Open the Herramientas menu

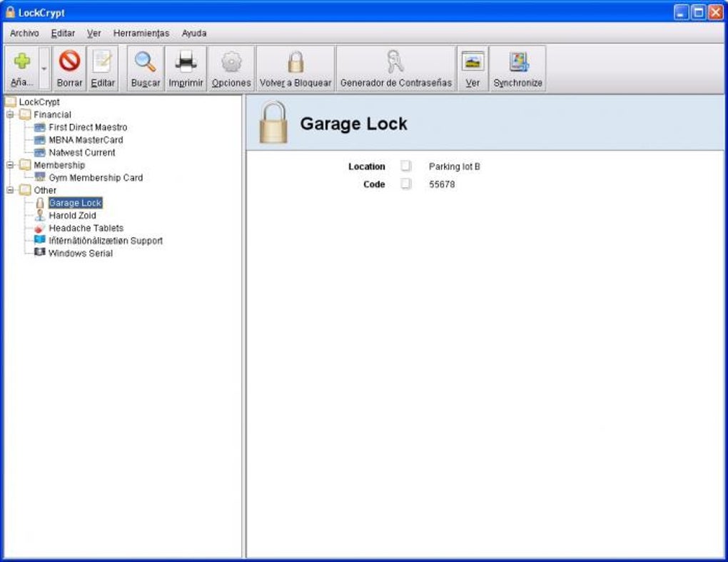141,33
